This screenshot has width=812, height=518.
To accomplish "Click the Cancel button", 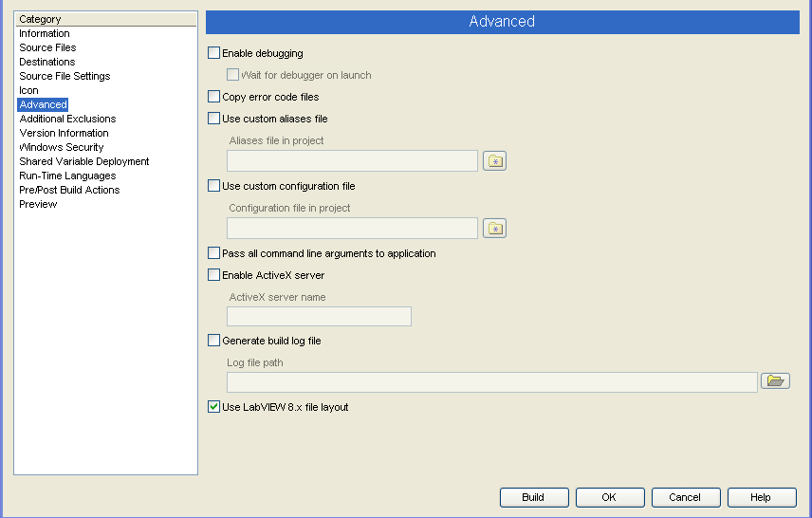I will point(685,497).
